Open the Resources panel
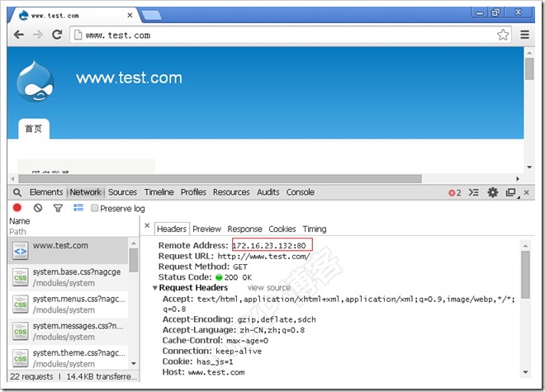Screen dimensions: 545x392 pos(231,192)
